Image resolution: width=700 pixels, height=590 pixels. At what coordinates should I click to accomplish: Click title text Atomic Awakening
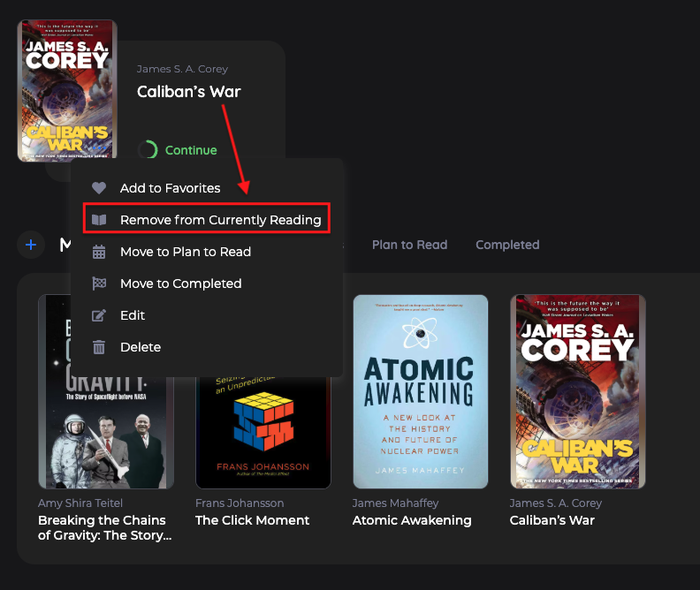pos(412,520)
